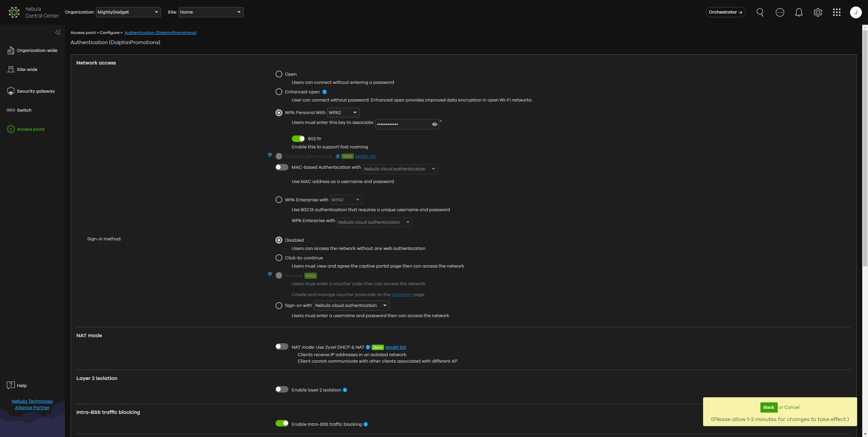
Task: Enable MAC-based Authentication toggle
Action: pos(282,167)
